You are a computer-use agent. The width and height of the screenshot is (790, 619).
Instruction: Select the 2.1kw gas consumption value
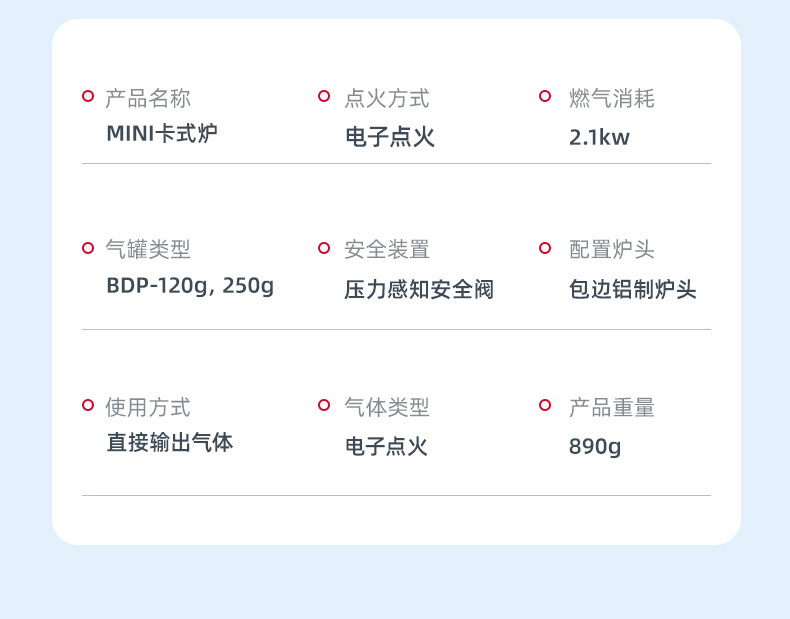(x=599, y=138)
